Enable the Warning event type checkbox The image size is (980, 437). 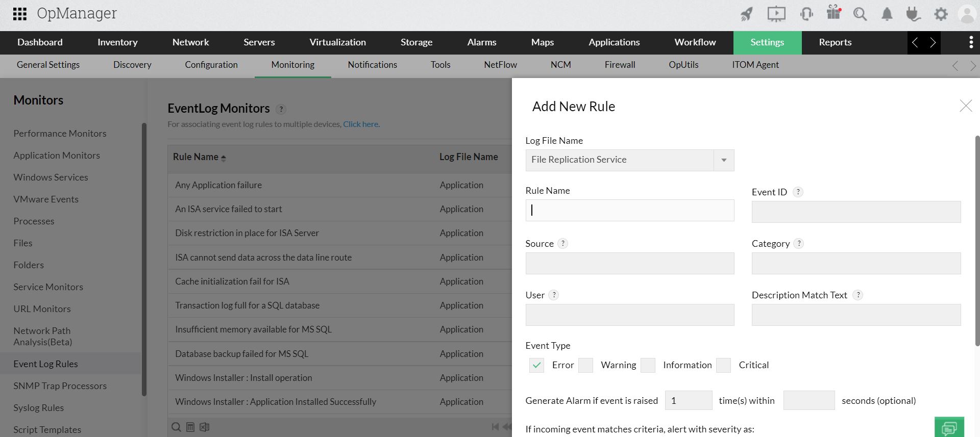585,365
